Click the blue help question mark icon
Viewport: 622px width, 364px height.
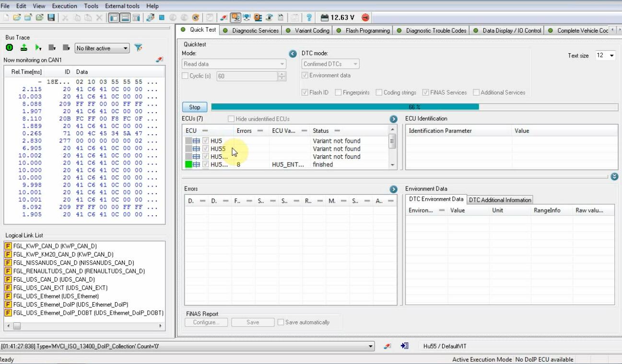309,18
